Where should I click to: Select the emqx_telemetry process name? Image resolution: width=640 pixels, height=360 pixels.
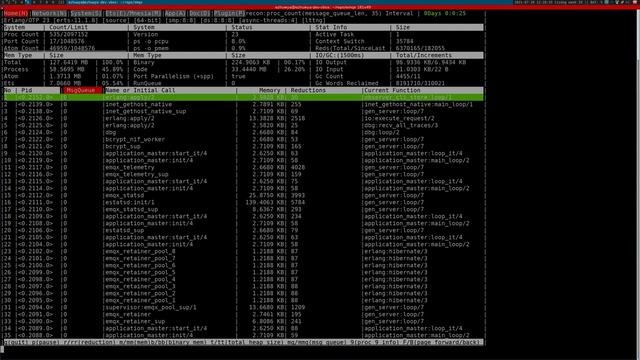point(130,167)
